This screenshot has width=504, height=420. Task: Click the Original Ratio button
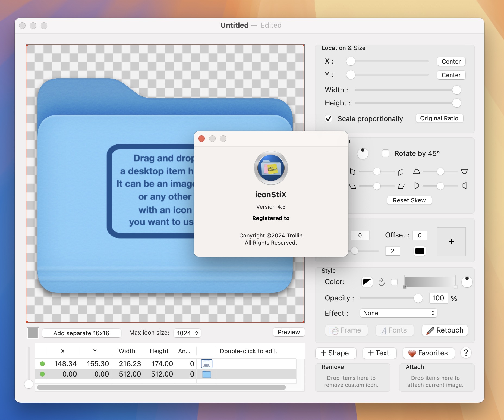(x=439, y=118)
